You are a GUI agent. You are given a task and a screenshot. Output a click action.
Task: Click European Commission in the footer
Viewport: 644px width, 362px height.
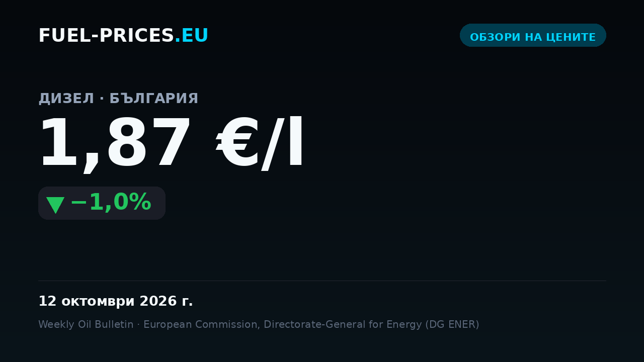[201, 324]
